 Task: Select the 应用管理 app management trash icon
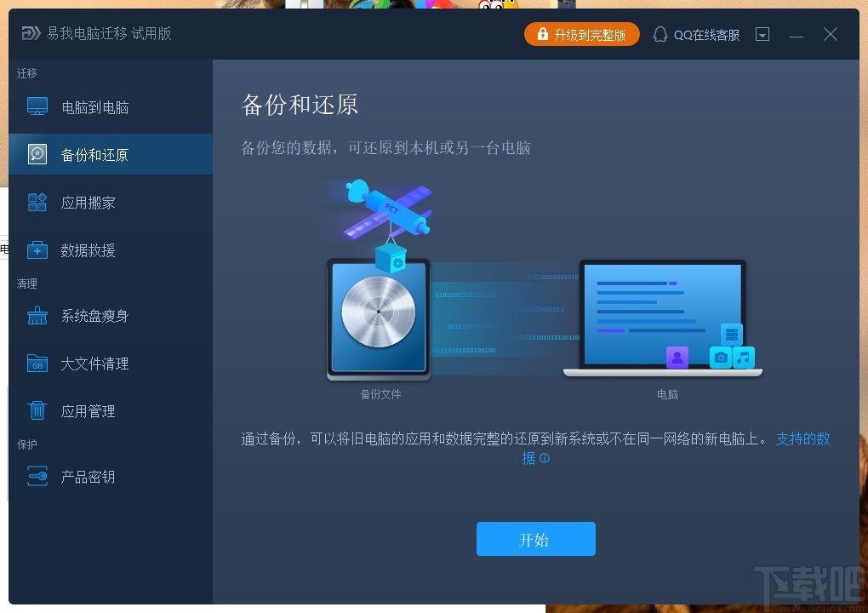click(37, 410)
